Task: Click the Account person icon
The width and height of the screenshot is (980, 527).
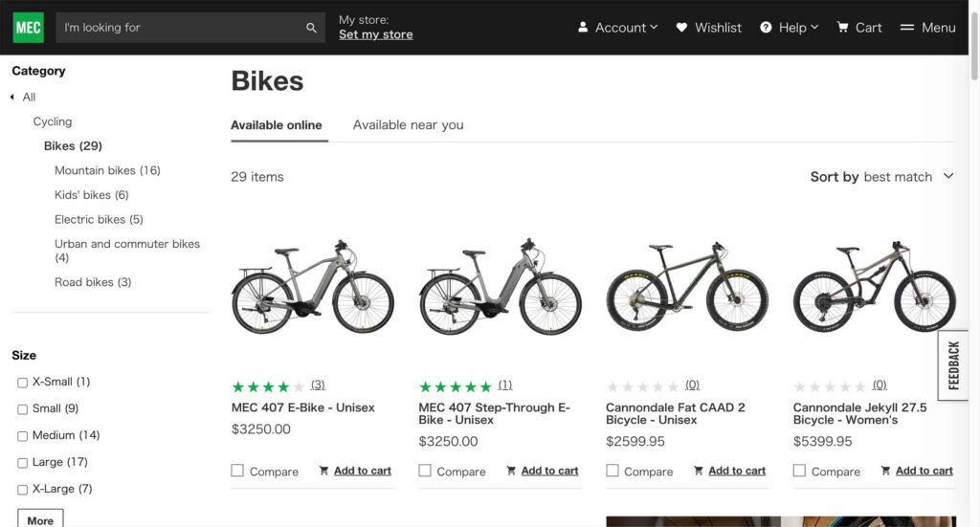Action: [583, 28]
